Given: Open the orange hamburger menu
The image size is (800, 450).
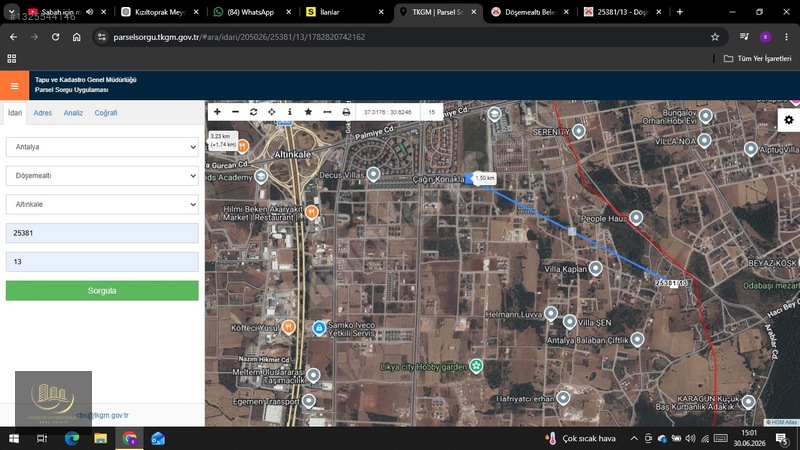Looking at the screenshot, I should pyautogui.click(x=14, y=85).
